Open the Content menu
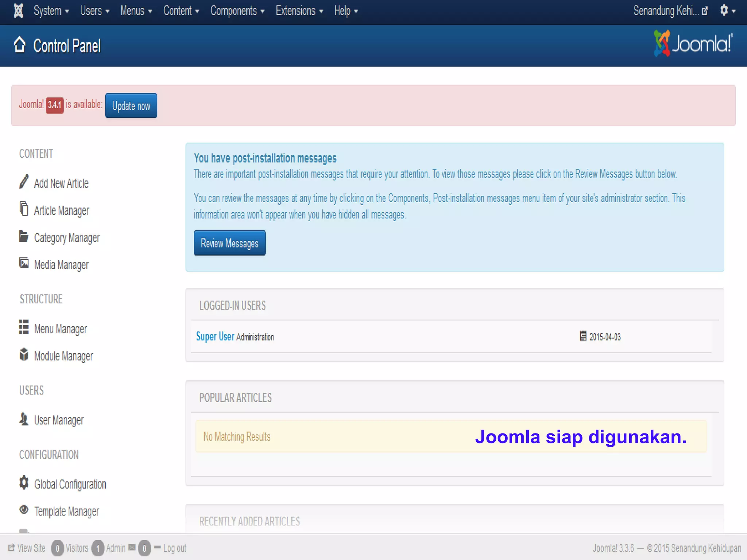Image resolution: width=747 pixels, height=560 pixels. pyautogui.click(x=181, y=11)
